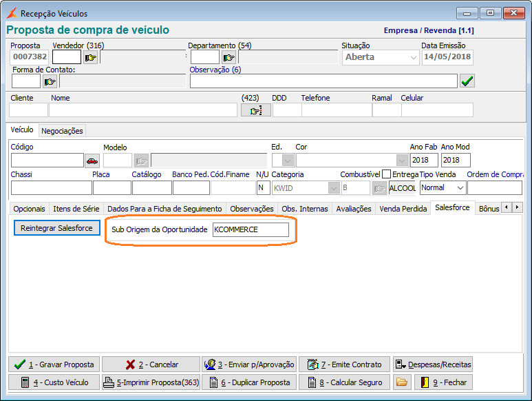Click 8 - Calcular Seguro button

tap(344, 382)
